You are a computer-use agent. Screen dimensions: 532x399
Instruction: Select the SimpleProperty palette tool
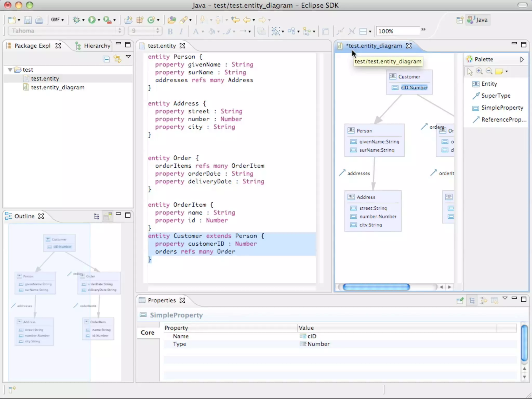502,108
